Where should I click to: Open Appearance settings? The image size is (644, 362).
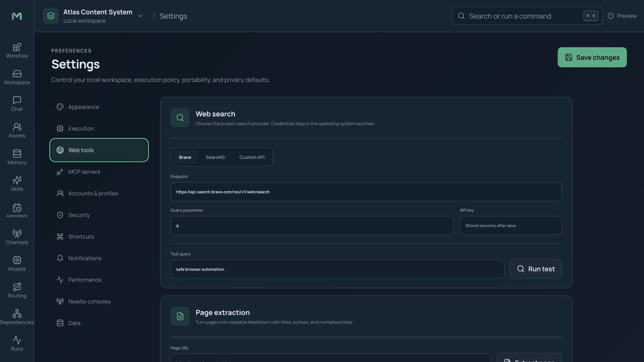click(x=99, y=107)
